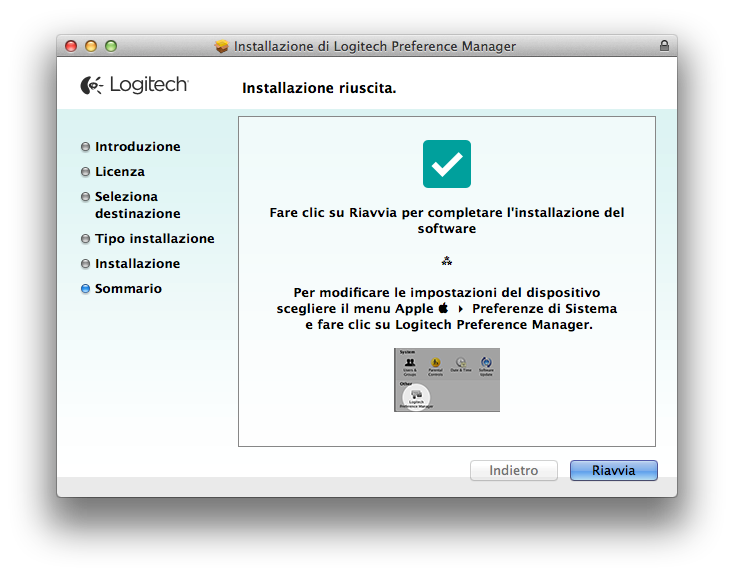
Task: Click the Logitech logo
Action: point(134,85)
